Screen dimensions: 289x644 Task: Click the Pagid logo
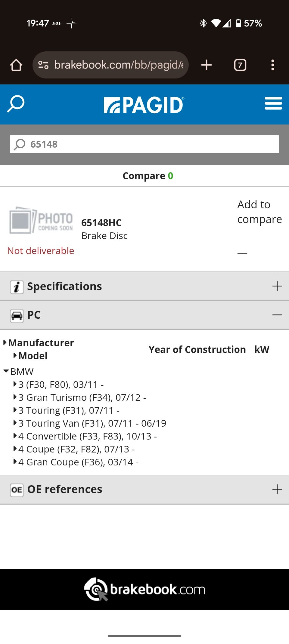click(x=144, y=105)
